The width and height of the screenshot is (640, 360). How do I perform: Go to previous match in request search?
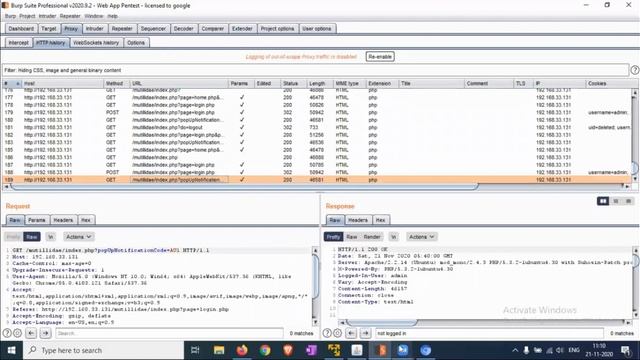tap(31, 333)
